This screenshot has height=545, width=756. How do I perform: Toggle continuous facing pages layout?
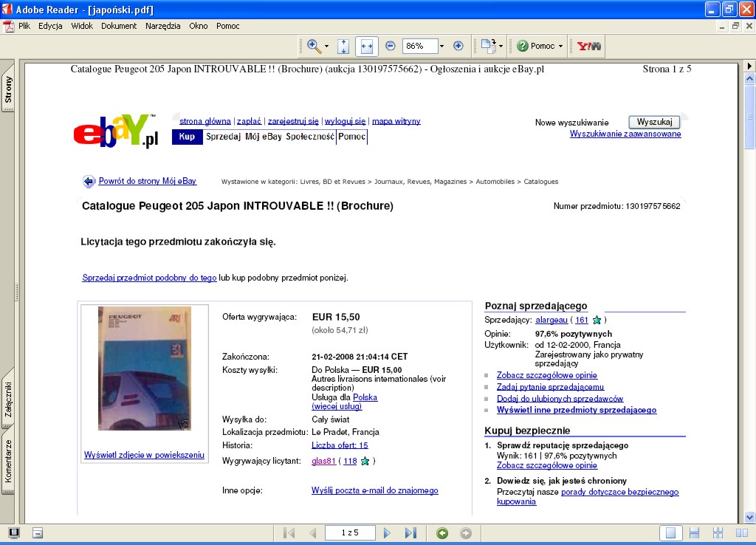718,532
